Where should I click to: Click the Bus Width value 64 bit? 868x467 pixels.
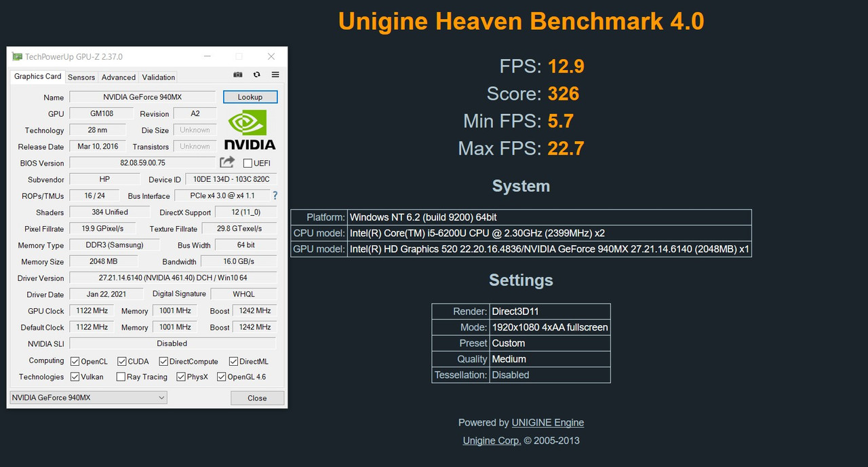pyautogui.click(x=246, y=245)
